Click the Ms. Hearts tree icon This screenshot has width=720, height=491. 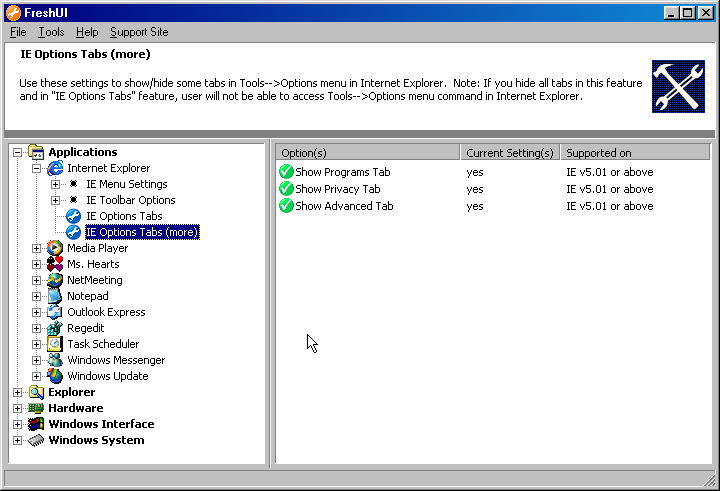[x=56, y=264]
